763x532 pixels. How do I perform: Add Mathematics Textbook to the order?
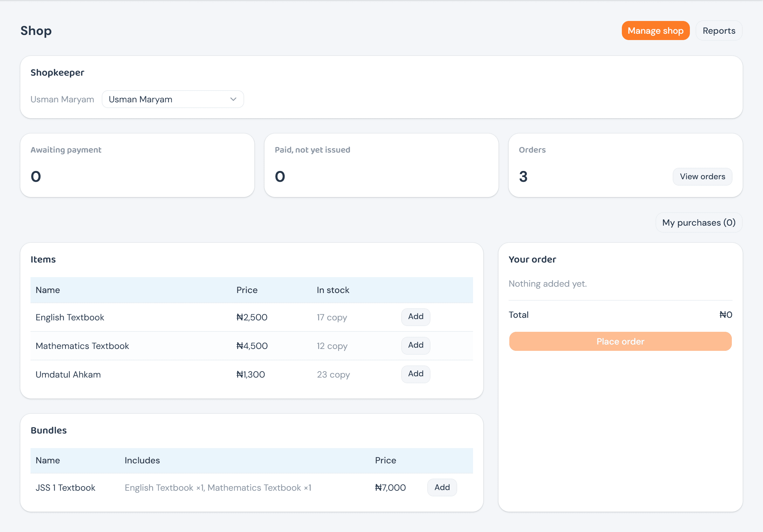click(416, 345)
